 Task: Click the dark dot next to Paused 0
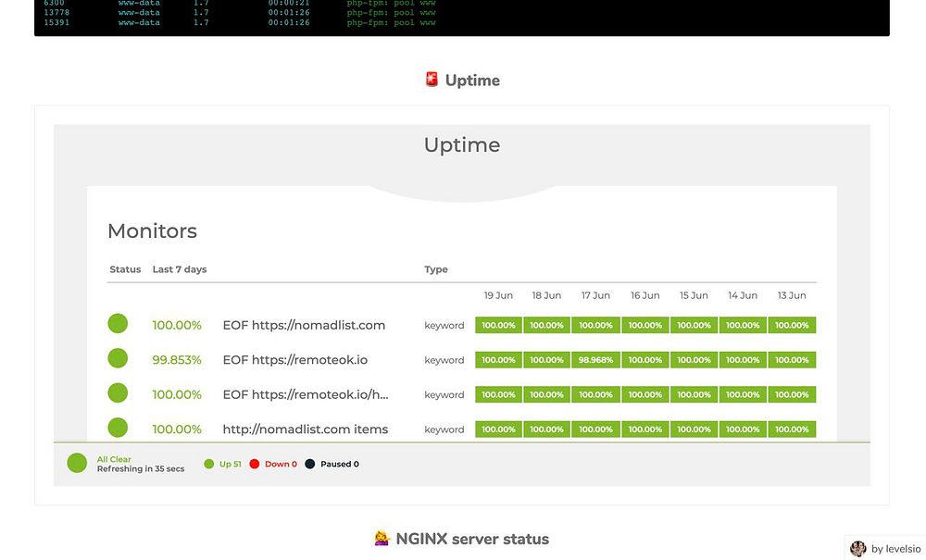[309, 464]
